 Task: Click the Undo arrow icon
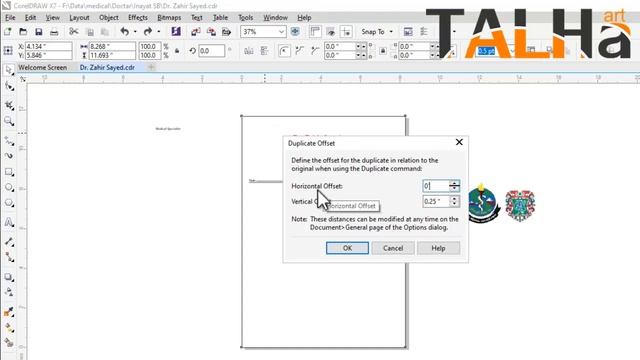pyautogui.click(x=125, y=31)
